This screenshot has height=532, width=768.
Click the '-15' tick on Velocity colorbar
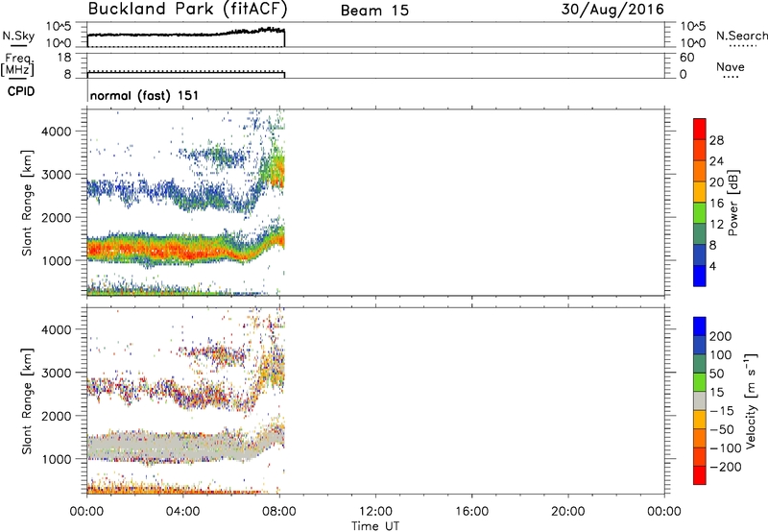pos(722,411)
